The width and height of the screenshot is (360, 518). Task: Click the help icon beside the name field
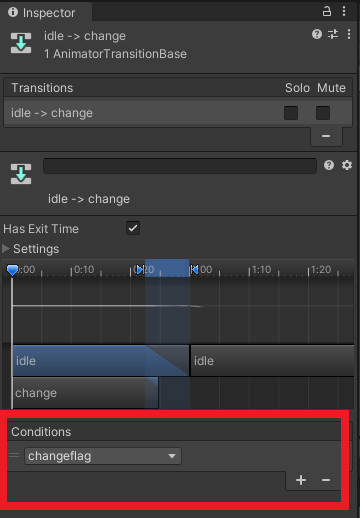(329, 165)
